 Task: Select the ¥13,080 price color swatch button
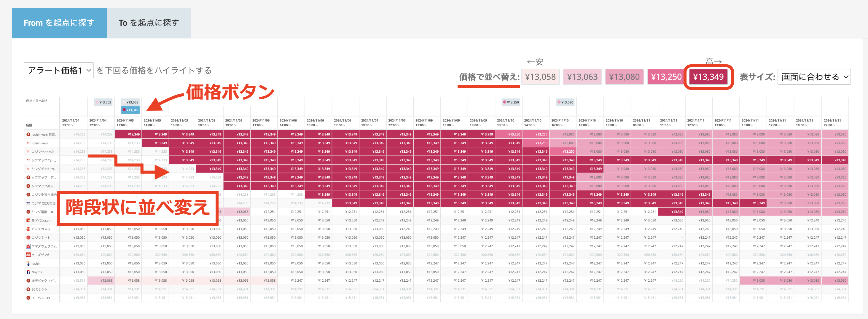(x=624, y=77)
